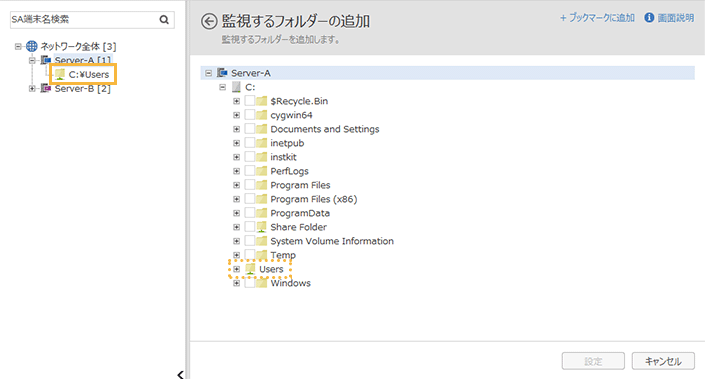Click the Server-A computer icon in left tree

coord(45,60)
